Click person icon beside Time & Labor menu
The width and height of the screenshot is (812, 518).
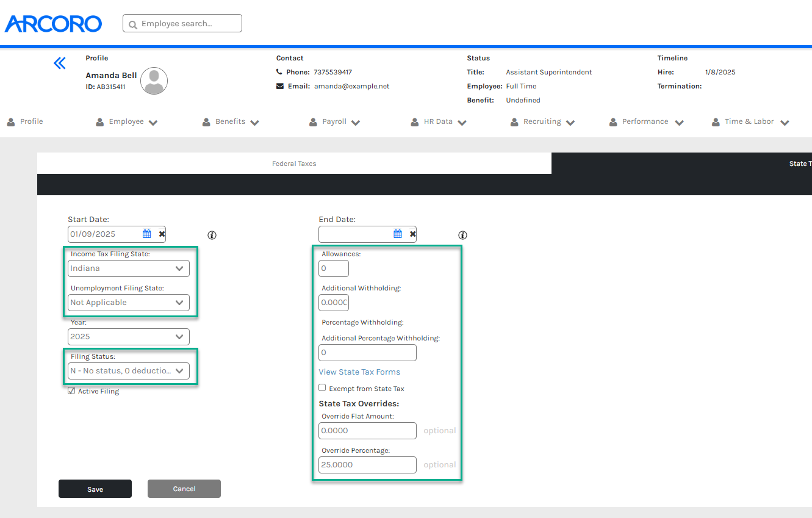(716, 122)
